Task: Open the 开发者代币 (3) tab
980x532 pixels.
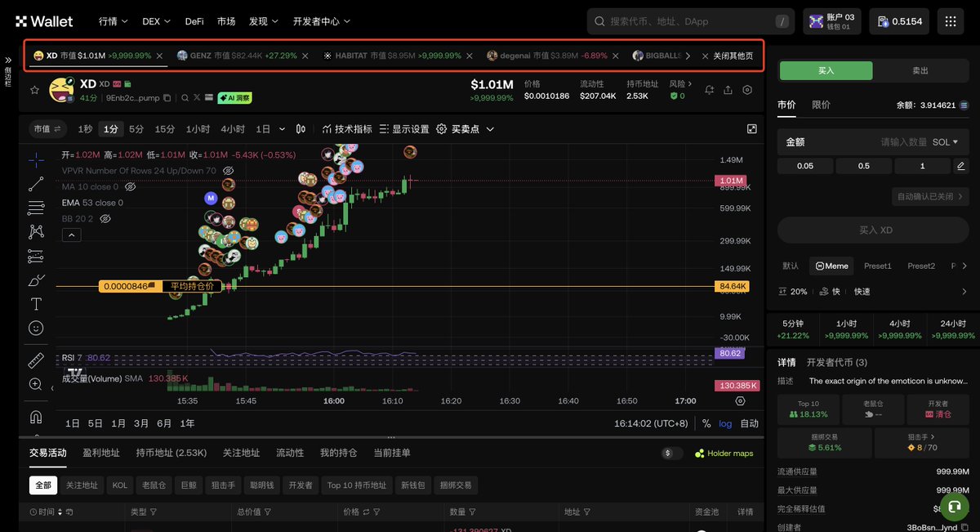Action: [837, 362]
